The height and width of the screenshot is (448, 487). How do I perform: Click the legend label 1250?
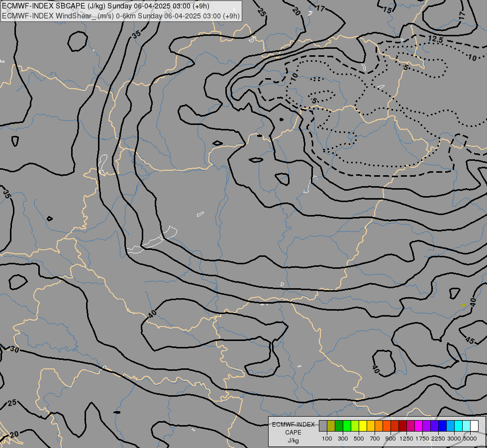click(x=406, y=439)
